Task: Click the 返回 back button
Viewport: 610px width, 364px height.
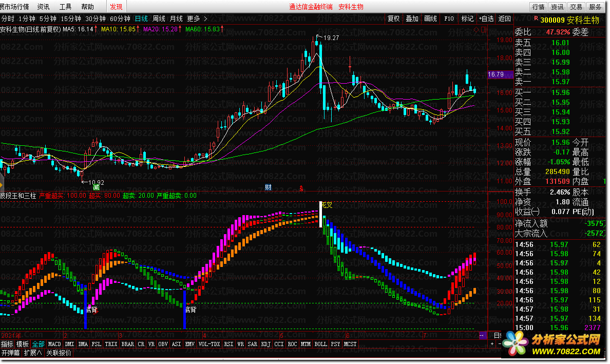Action: pyautogui.click(x=504, y=18)
